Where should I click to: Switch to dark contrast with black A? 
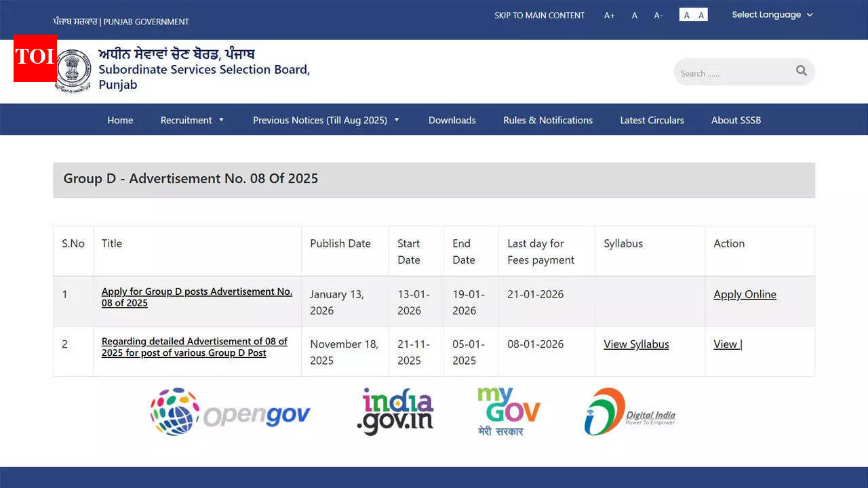pos(700,14)
